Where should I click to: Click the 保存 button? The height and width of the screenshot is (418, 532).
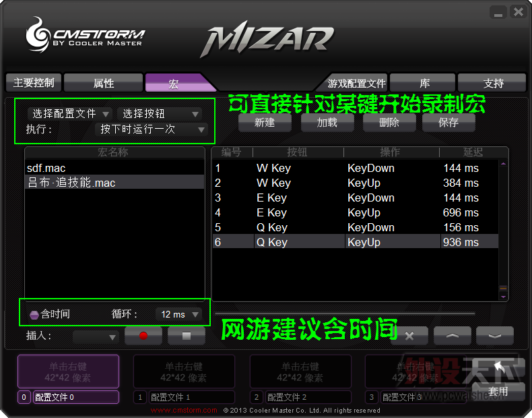pyautogui.click(x=448, y=122)
